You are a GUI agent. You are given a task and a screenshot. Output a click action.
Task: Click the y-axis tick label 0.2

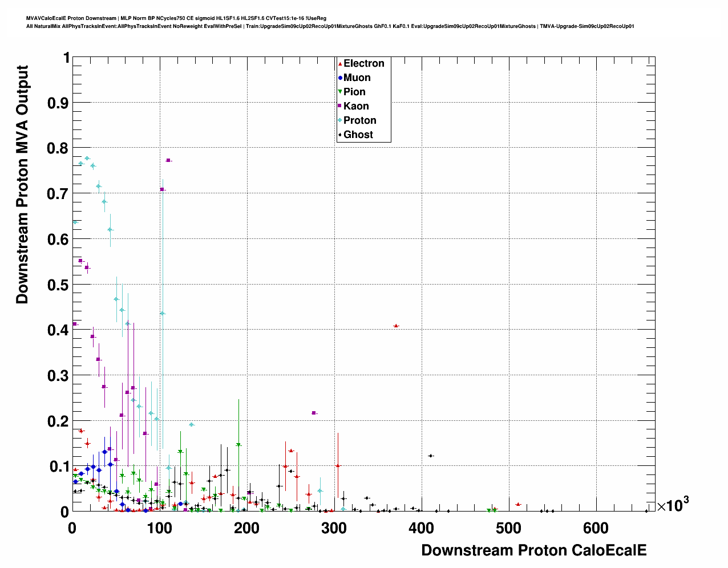(58, 421)
